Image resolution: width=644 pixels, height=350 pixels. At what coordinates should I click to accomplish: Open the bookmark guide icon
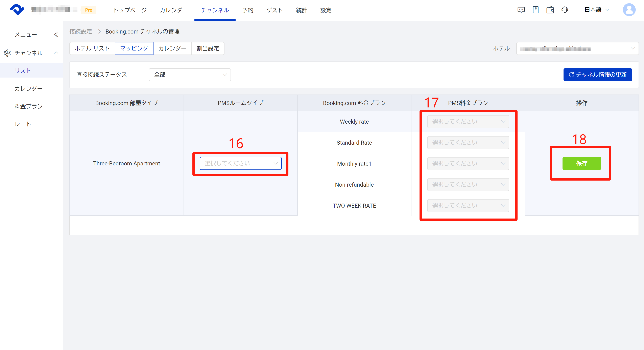tap(535, 10)
